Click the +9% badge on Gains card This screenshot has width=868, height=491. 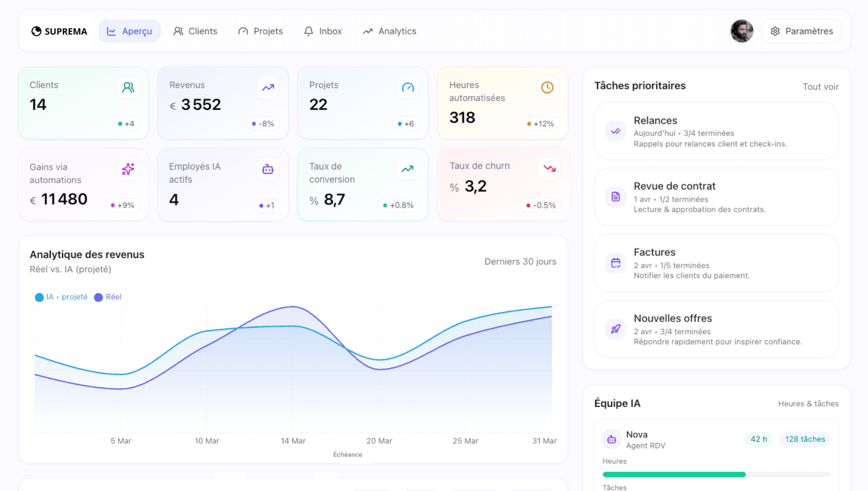click(122, 205)
